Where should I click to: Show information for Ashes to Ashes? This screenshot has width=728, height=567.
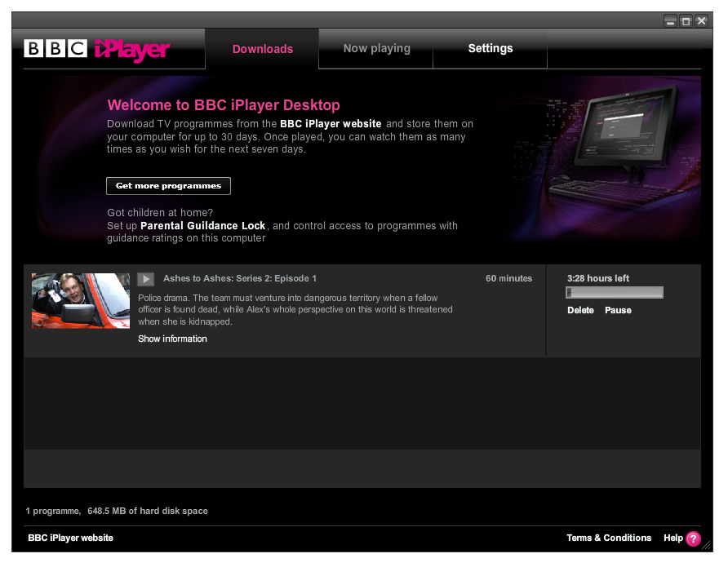(x=172, y=339)
